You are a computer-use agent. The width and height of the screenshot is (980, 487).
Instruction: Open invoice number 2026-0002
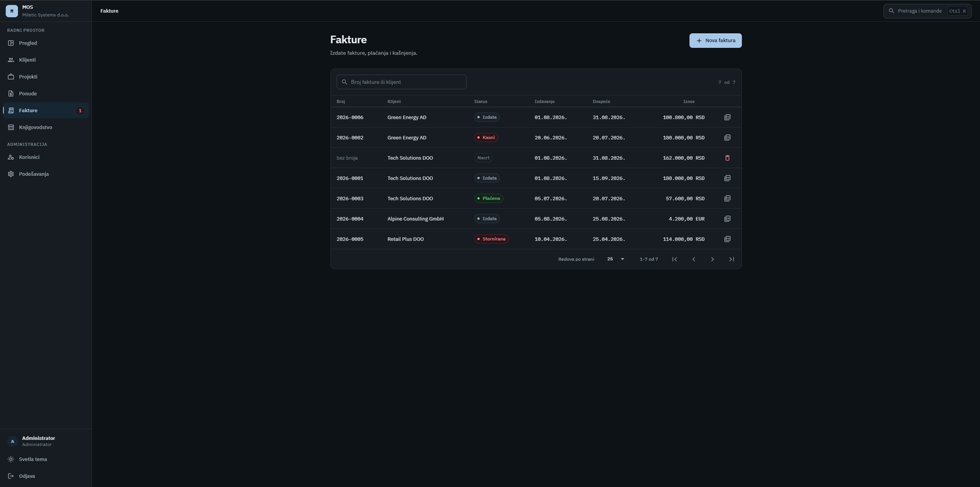(x=350, y=137)
